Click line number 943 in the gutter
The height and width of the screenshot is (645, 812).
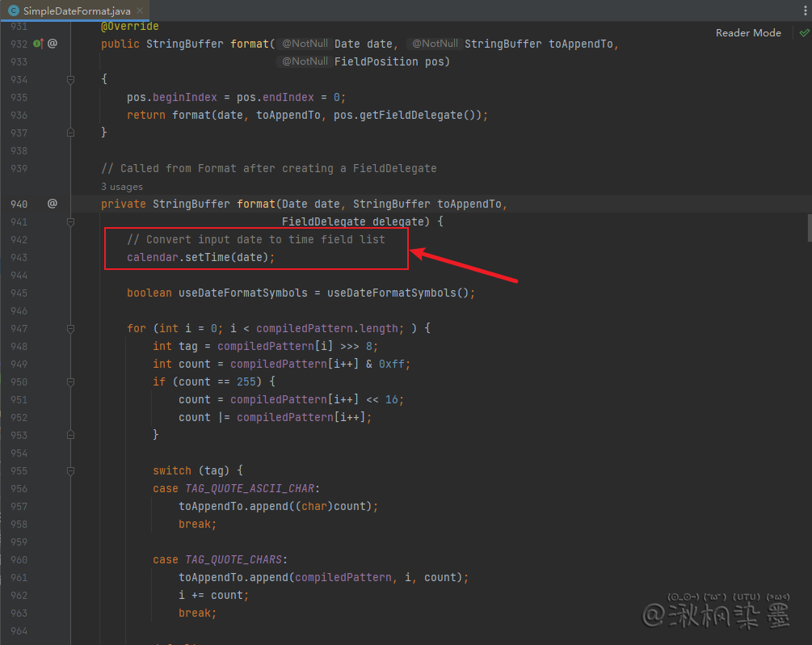point(19,257)
